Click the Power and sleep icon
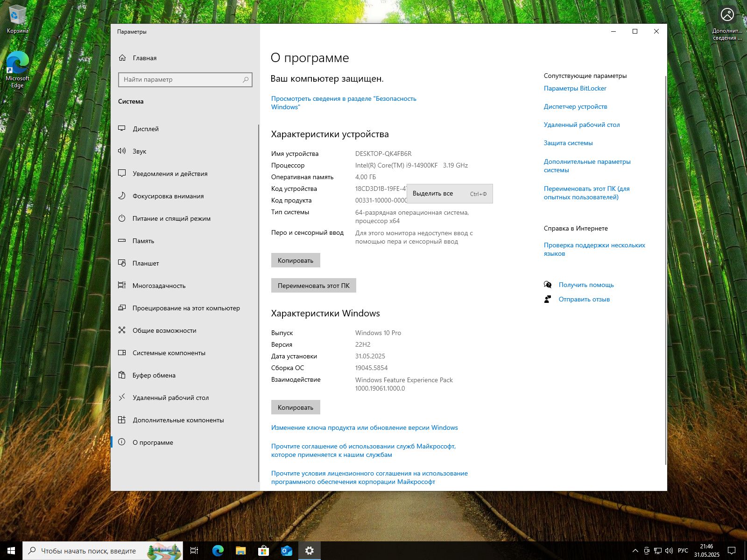The height and width of the screenshot is (560, 747). pos(122,218)
